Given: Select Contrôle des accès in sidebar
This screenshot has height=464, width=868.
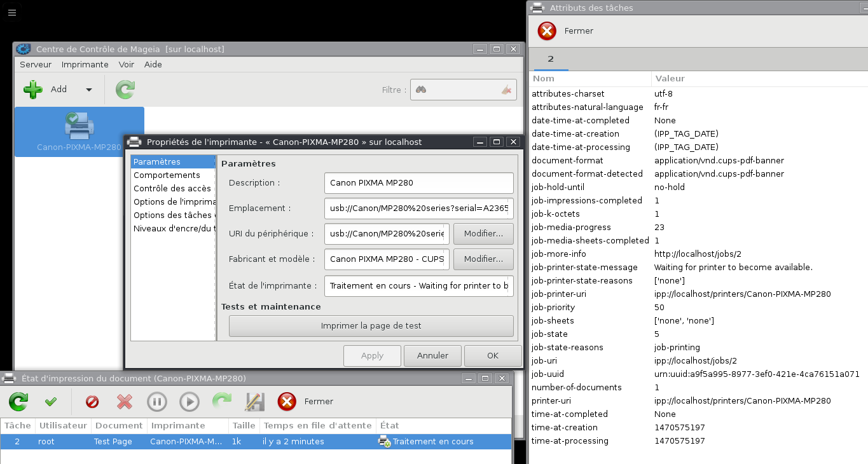Looking at the screenshot, I should coord(173,188).
